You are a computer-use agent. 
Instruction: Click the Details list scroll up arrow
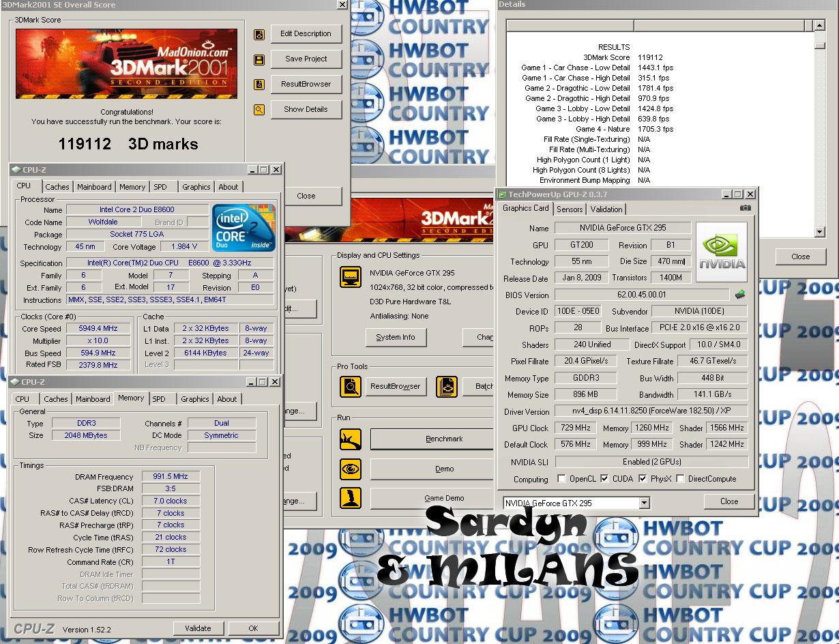point(820,26)
